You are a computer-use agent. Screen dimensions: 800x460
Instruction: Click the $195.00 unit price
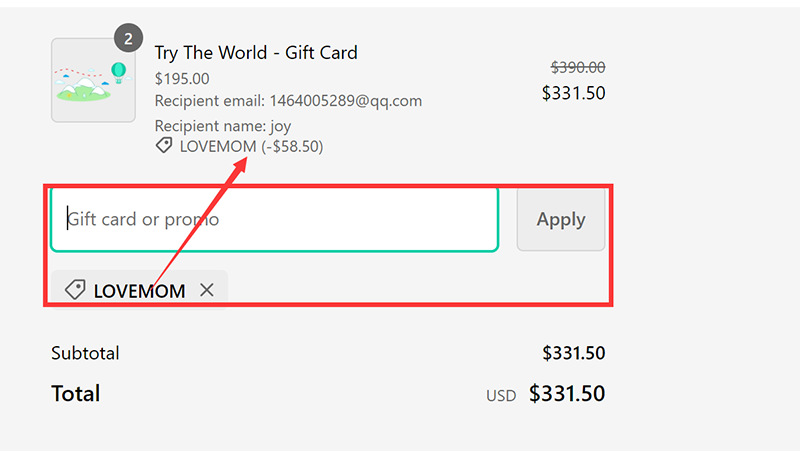coord(182,78)
